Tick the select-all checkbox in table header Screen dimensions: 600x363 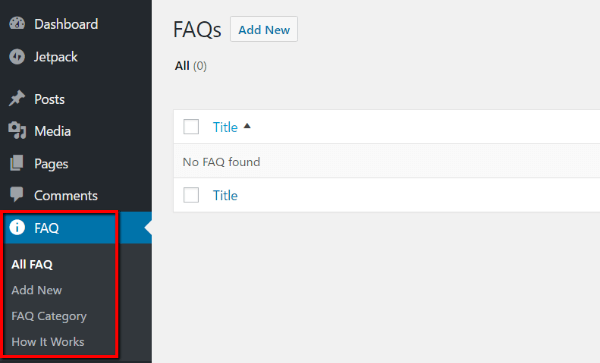[x=191, y=127]
